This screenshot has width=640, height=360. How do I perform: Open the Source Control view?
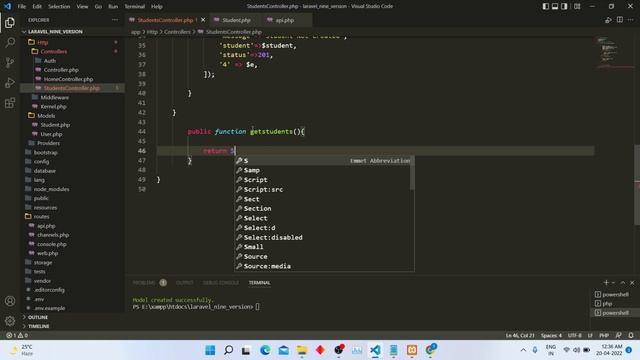10,62
